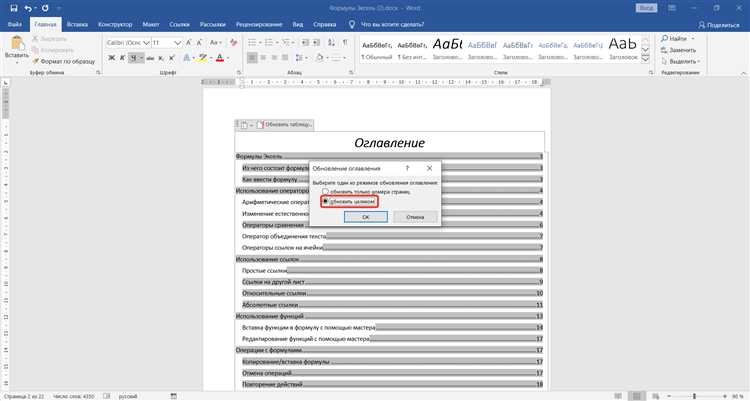Clear all formatting eraser icon
This screenshot has height=401, width=750.
(233, 43)
